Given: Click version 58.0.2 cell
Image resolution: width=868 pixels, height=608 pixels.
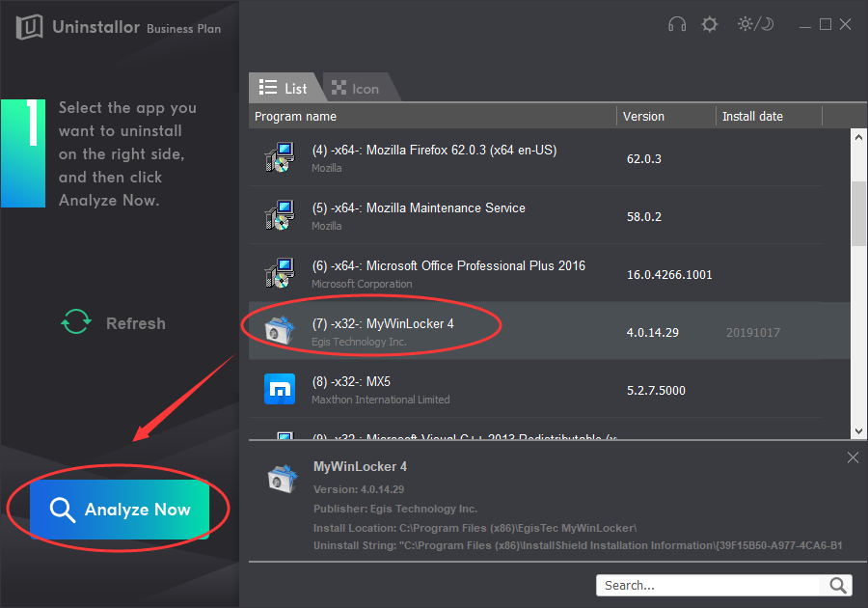Looking at the screenshot, I should (x=644, y=217).
